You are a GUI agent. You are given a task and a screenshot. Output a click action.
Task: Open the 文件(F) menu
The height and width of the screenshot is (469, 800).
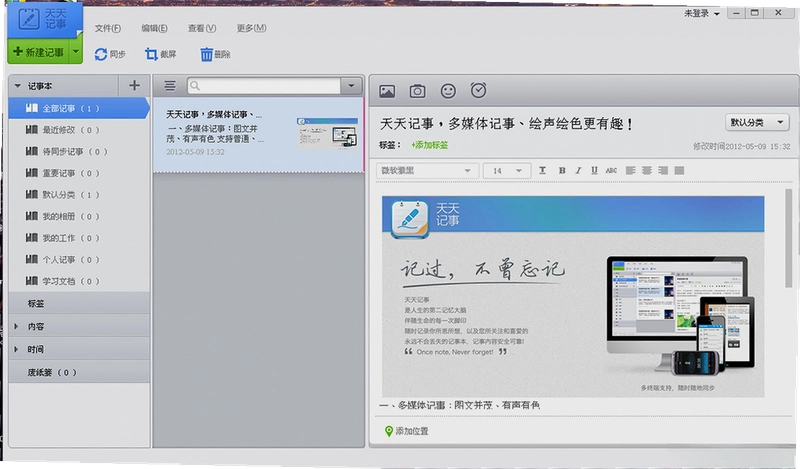108,28
